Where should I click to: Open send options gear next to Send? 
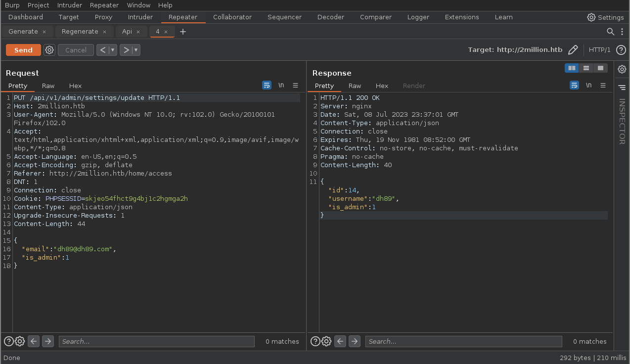click(49, 50)
